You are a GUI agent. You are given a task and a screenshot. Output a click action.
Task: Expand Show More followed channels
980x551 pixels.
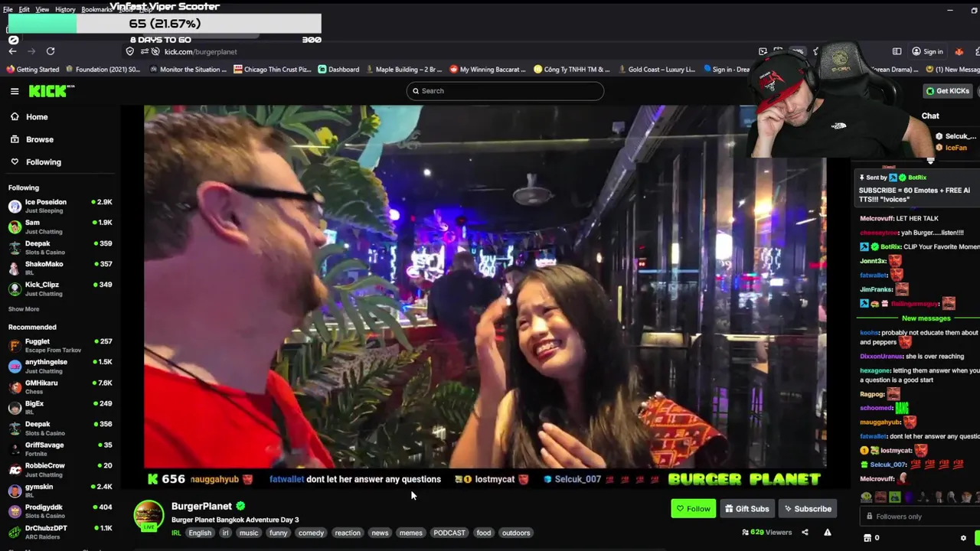click(x=24, y=309)
